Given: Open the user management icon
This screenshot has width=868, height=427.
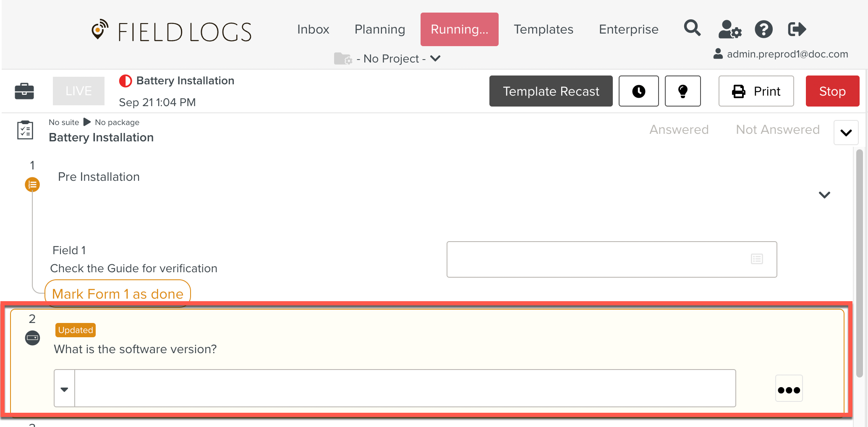Looking at the screenshot, I should (x=729, y=29).
